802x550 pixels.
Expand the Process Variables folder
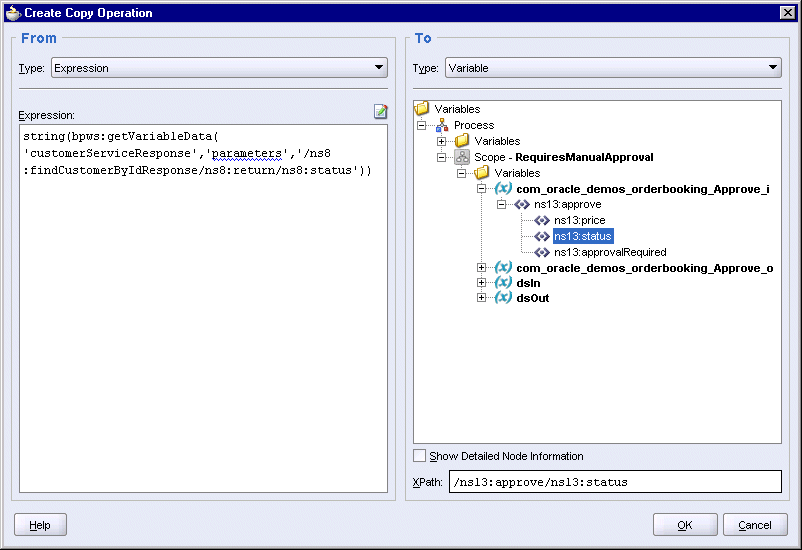[x=441, y=141]
